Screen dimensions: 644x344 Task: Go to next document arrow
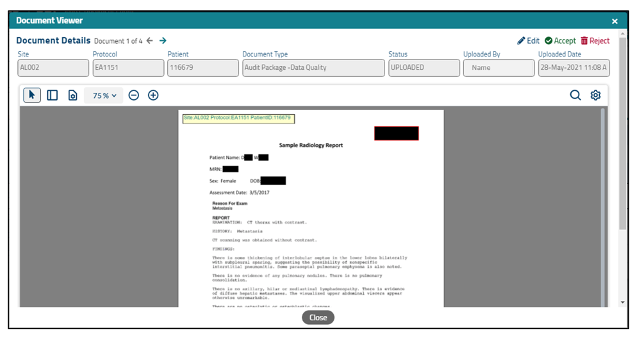(163, 40)
